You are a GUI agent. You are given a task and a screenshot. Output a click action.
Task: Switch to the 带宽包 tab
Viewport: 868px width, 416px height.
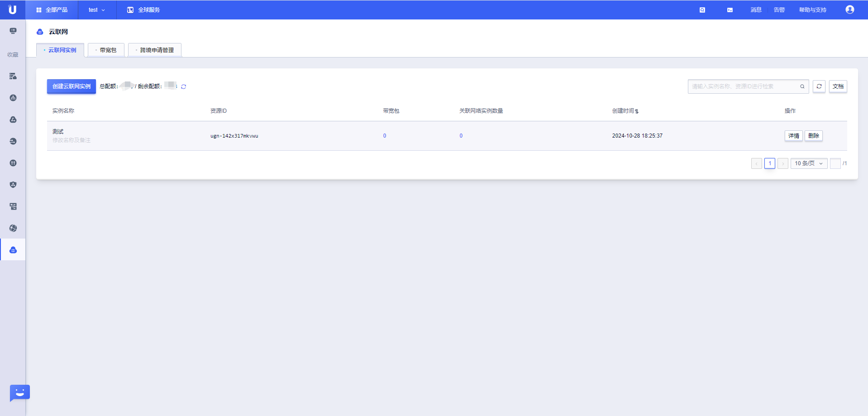click(106, 50)
